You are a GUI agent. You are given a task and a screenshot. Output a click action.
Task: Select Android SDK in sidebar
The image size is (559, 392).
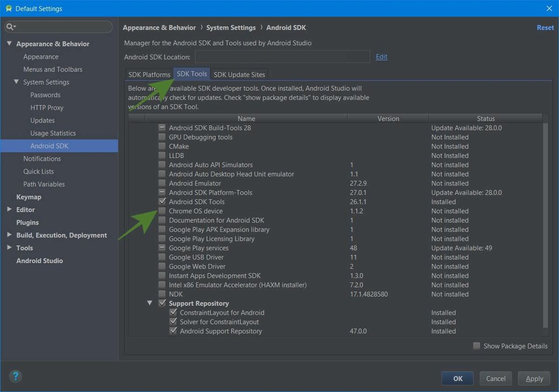[x=59, y=146]
